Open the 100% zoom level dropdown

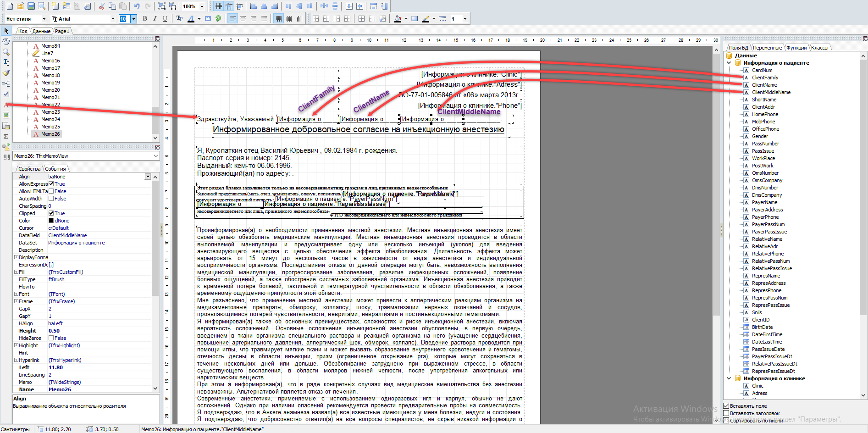tap(202, 6)
